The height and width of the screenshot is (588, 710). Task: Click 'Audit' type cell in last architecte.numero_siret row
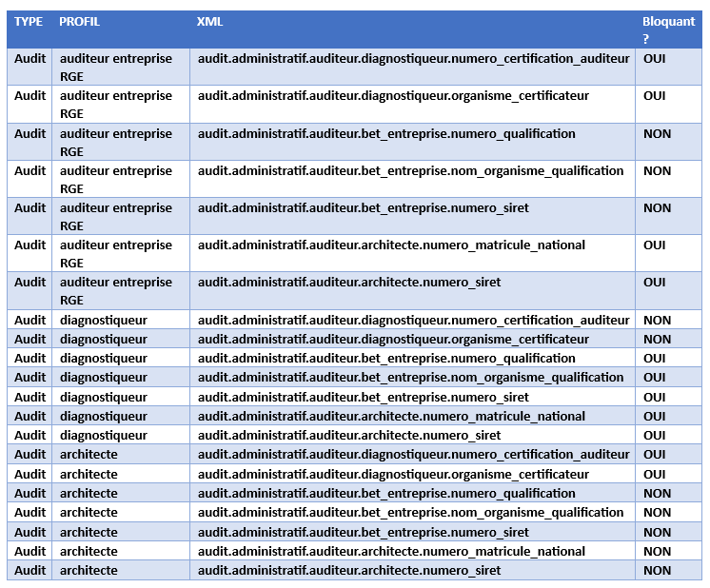pos(30,570)
